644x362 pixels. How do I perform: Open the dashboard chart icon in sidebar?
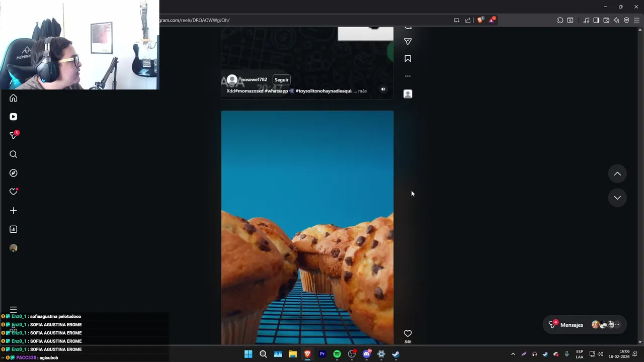[14, 229]
